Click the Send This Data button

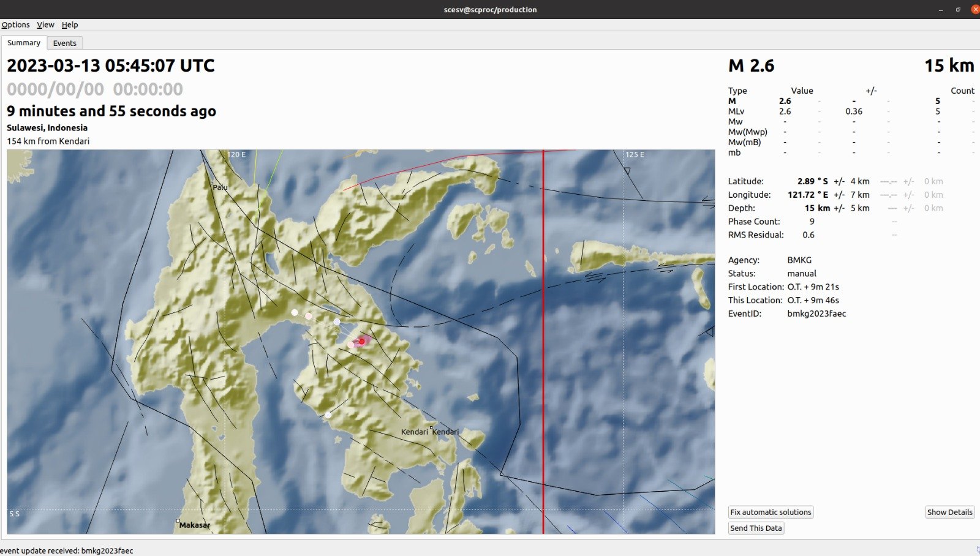tap(756, 528)
